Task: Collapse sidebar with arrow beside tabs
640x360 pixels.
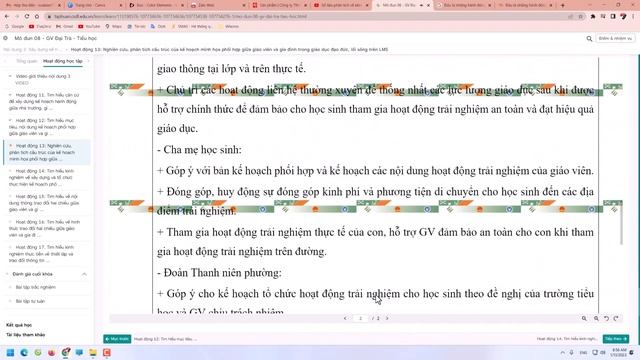Action: tap(88, 61)
